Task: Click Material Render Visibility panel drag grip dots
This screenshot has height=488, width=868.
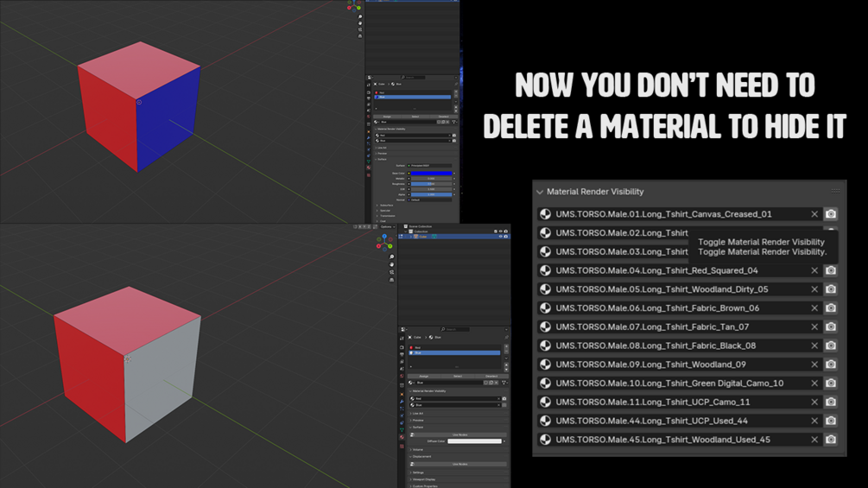Action: (835, 191)
